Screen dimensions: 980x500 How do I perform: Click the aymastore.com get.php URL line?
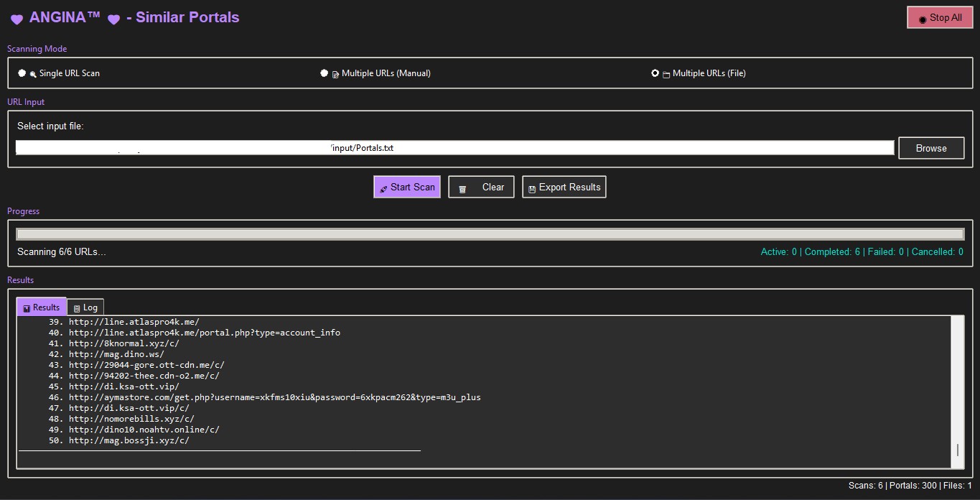pos(274,397)
